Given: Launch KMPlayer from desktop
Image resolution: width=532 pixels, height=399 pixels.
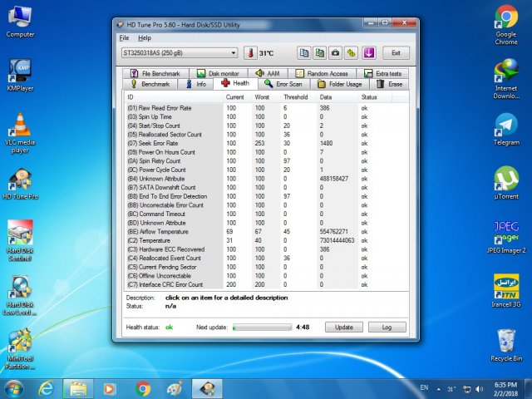Looking at the screenshot, I should point(20,76).
